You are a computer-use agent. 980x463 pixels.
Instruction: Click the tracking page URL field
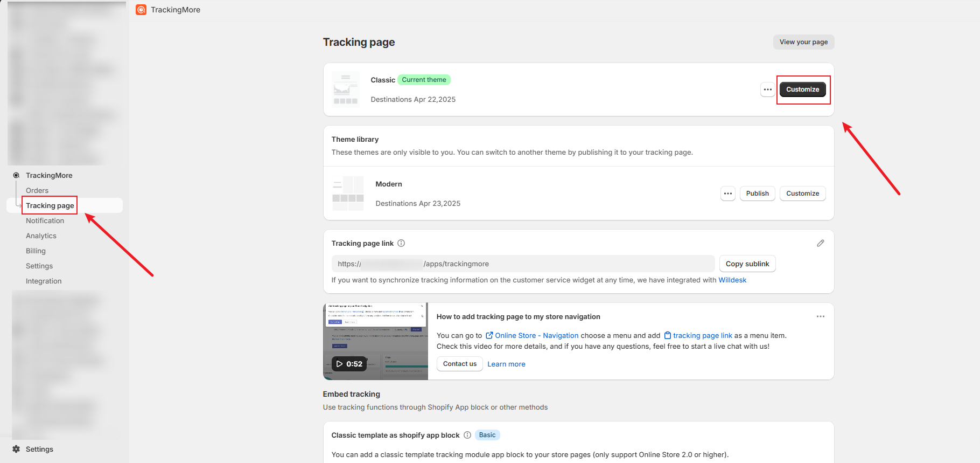click(523, 264)
